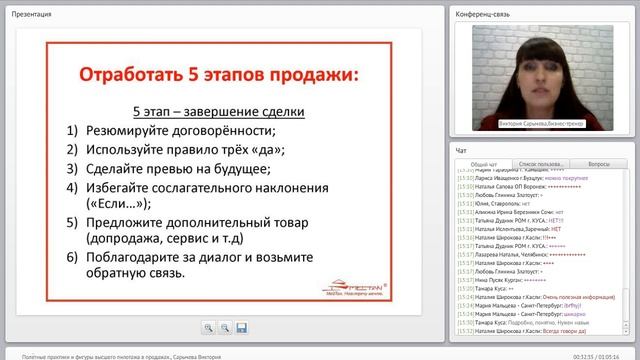Click the magnifier icon farthest from the save icon
640x360 pixels.
coord(209,328)
